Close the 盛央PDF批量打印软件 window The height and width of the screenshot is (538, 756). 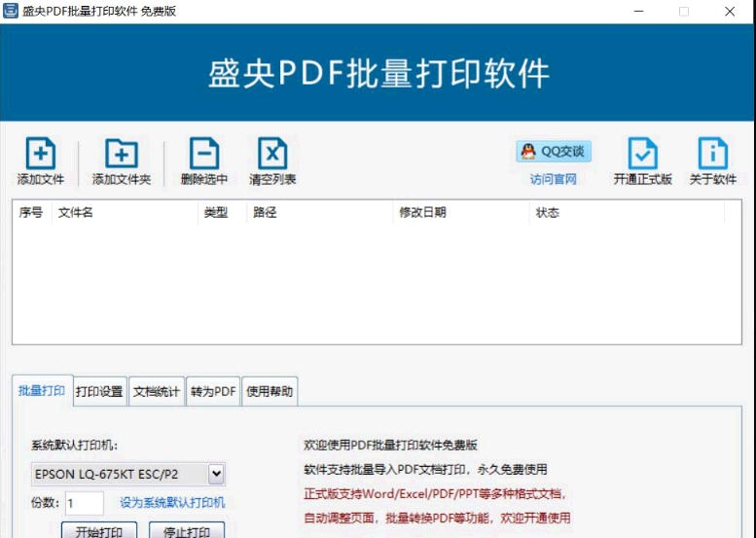pyautogui.click(x=730, y=11)
